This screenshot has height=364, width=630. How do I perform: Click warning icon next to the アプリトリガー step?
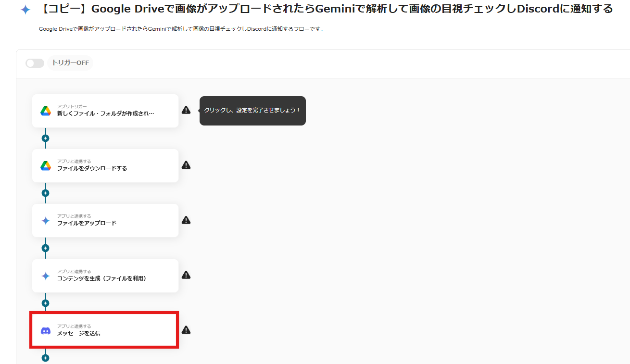186,110
